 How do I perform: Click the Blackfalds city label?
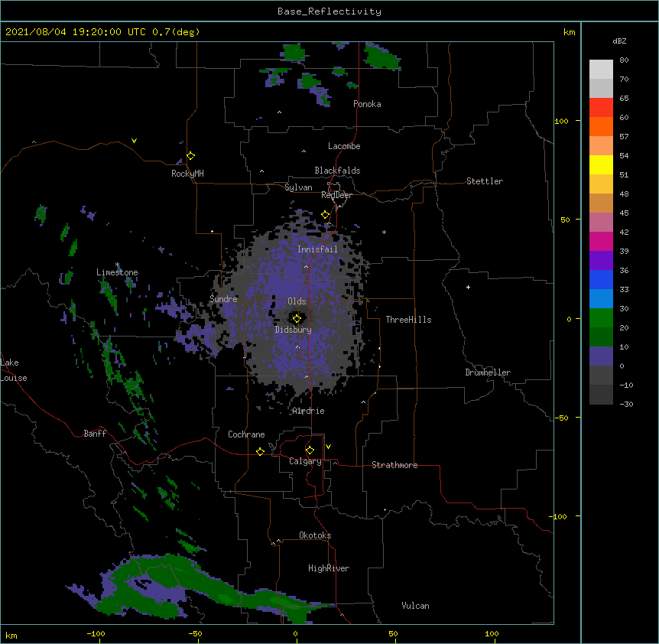click(x=337, y=171)
